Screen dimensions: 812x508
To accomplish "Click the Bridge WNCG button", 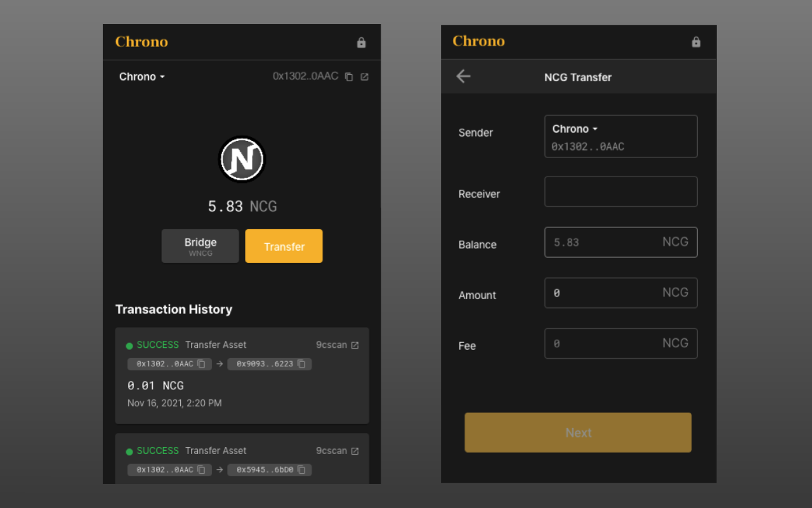I will (x=200, y=246).
